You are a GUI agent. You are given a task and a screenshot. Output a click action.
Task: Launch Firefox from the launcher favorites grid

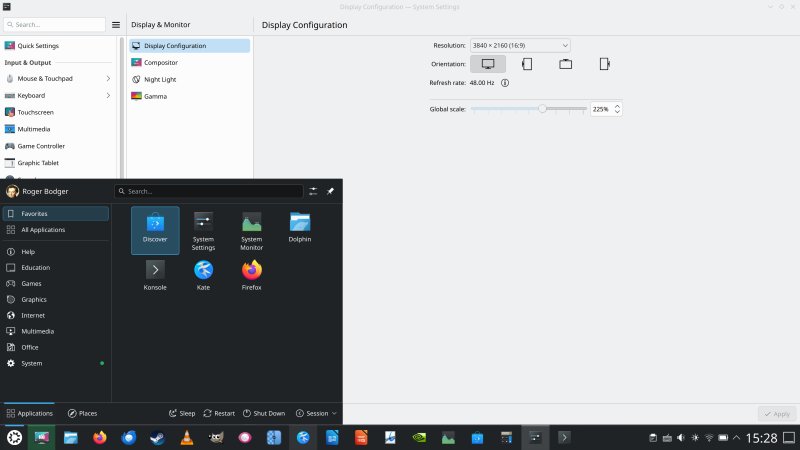(252, 275)
